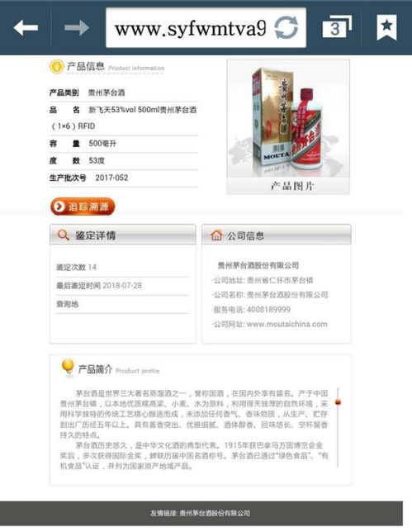Screen dimensions: 412x532
Task: Open the tabs counter showing 3
Action: point(336,26)
